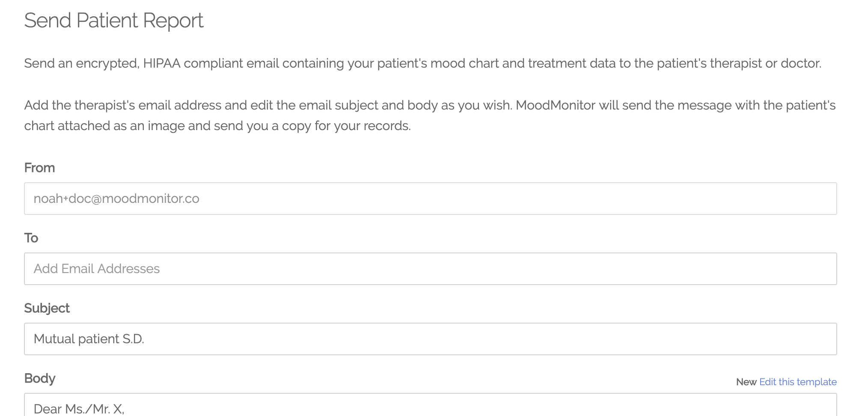Click the phrase copy for your records
Screen dimensions: 868x416
(346, 126)
